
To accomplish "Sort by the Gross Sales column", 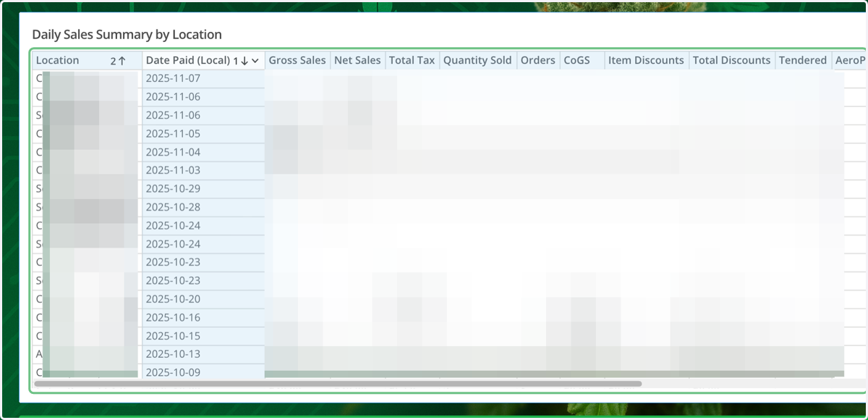I will (297, 60).
